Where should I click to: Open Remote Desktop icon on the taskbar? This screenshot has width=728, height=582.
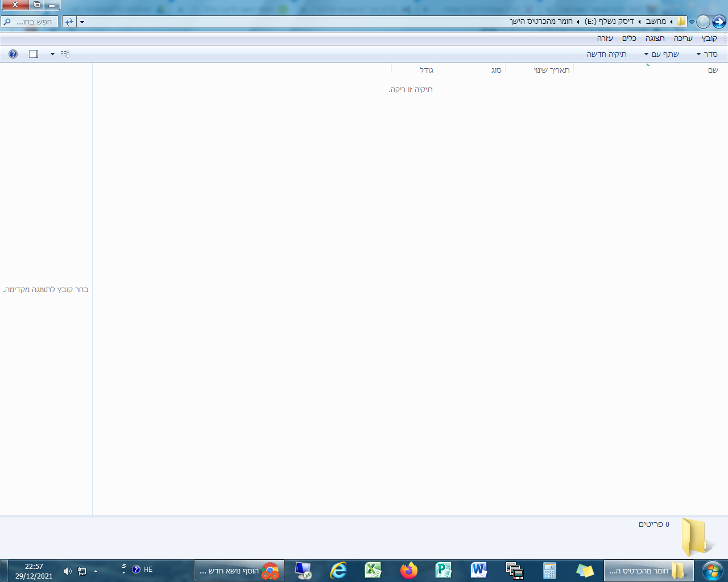click(303, 571)
